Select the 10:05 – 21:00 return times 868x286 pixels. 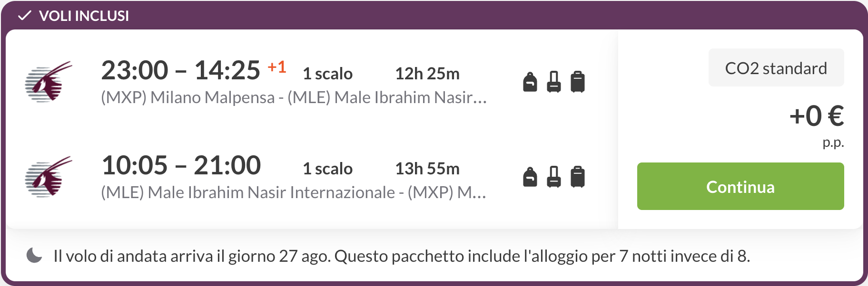181,165
